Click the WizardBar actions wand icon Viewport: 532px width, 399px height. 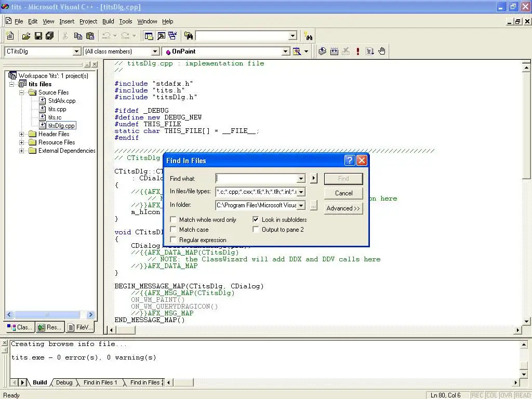pos(297,51)
